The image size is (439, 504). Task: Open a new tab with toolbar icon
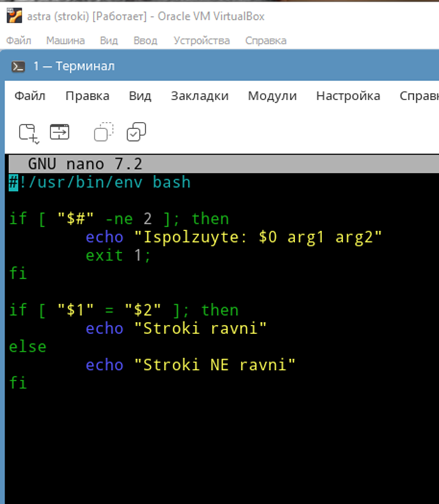coord(27,132)
